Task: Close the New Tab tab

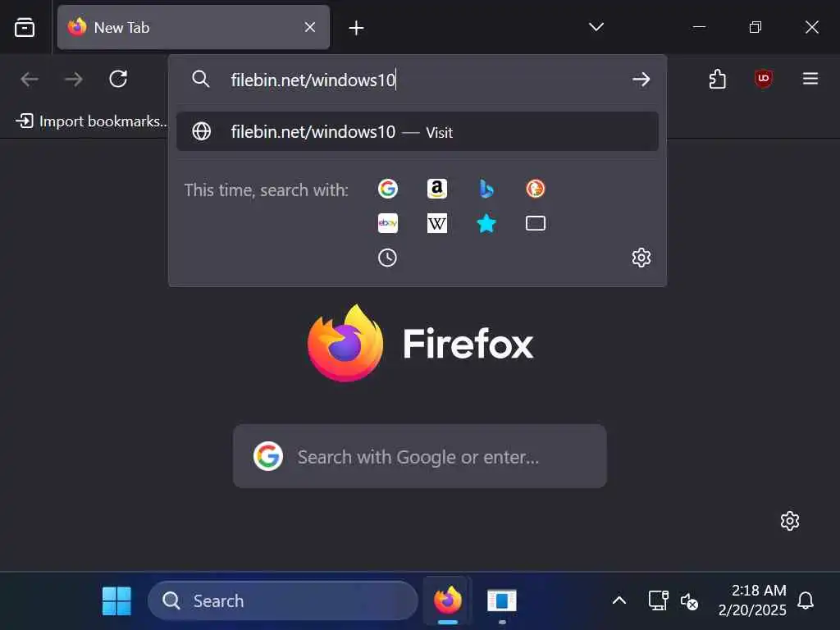Action: coord(309,27)
